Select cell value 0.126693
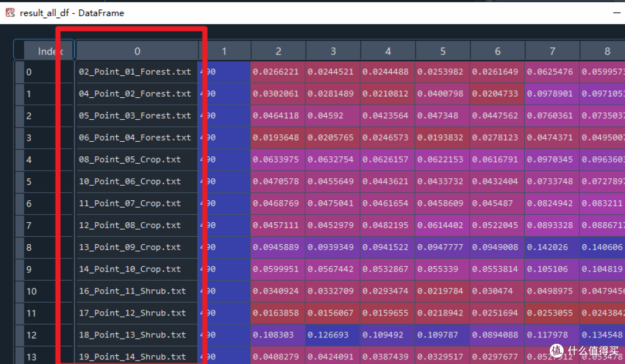The width and height of the screenshot is (625, 364). [x=333, y=335]
